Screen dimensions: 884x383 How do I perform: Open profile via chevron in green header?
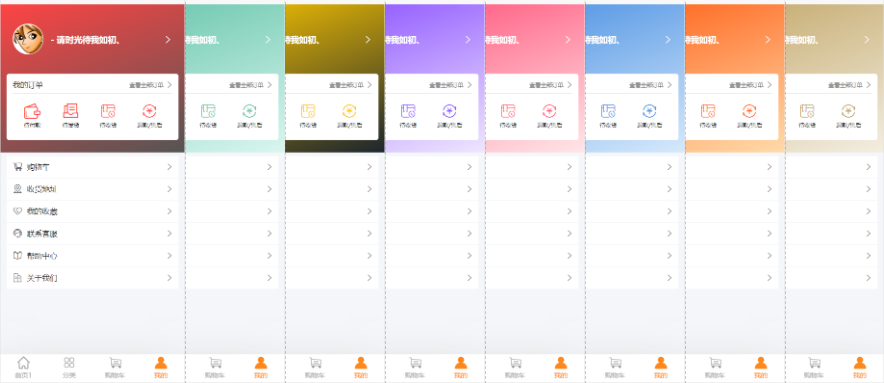point(268,39)
